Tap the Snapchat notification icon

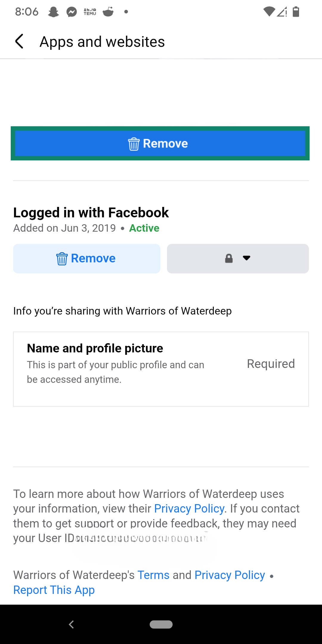[x=53, y=11]
